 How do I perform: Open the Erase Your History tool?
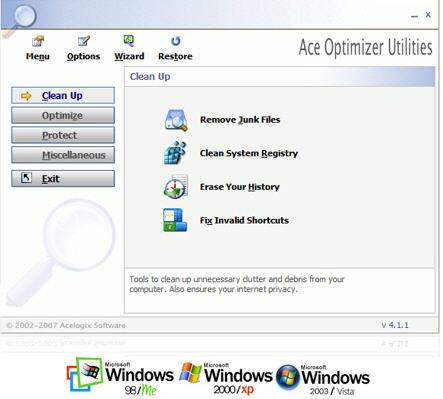click(240, 187)
